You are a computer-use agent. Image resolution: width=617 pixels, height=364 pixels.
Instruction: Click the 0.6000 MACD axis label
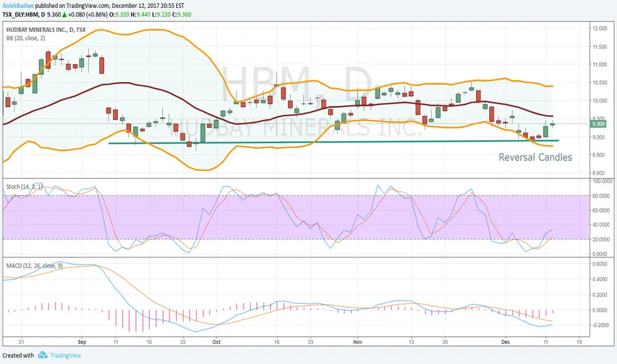tap(600, 264)
